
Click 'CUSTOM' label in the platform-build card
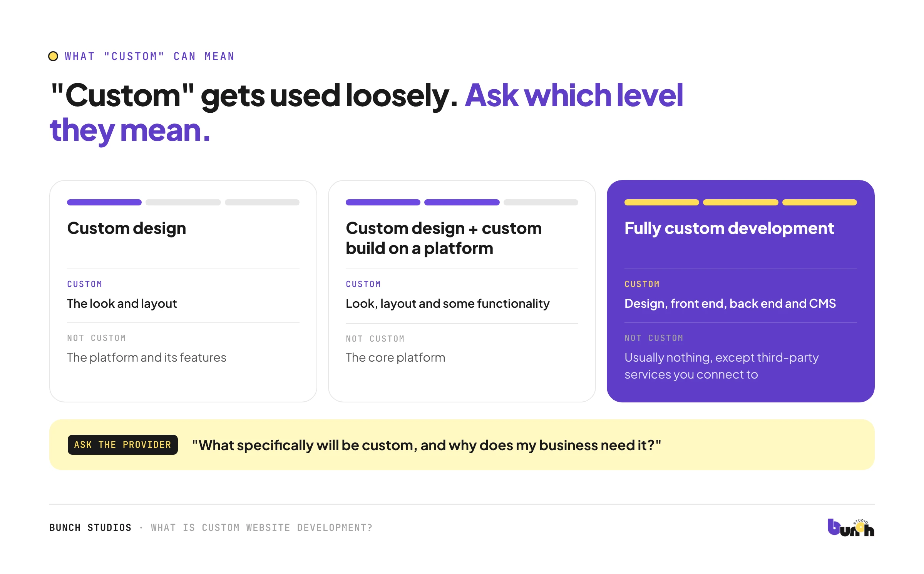click(363, 284)
